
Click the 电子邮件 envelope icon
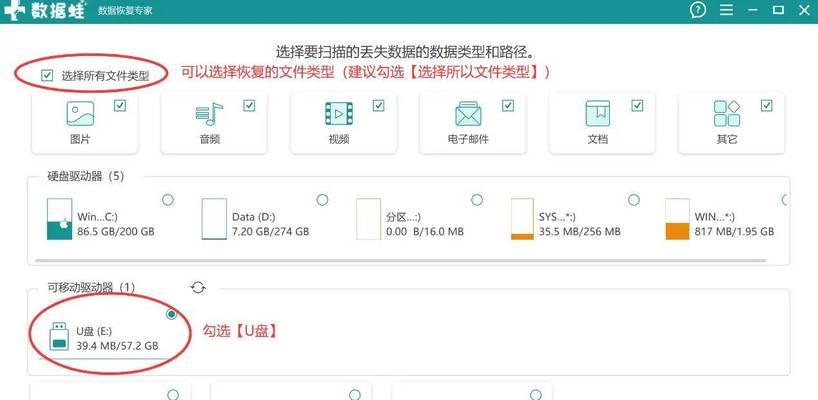[x=468, y=114]
